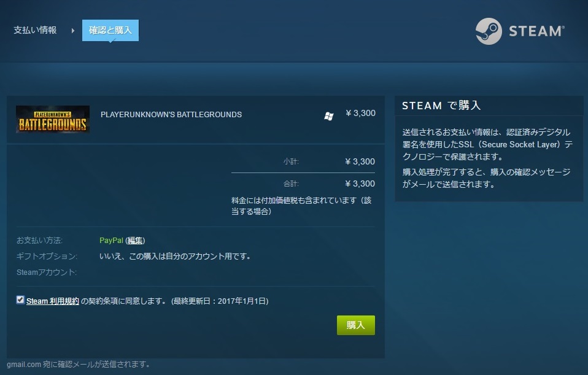Screen dimensions: 588x375
Task: Open the Steam 利用規約 link
Action: tap(53, 301)
